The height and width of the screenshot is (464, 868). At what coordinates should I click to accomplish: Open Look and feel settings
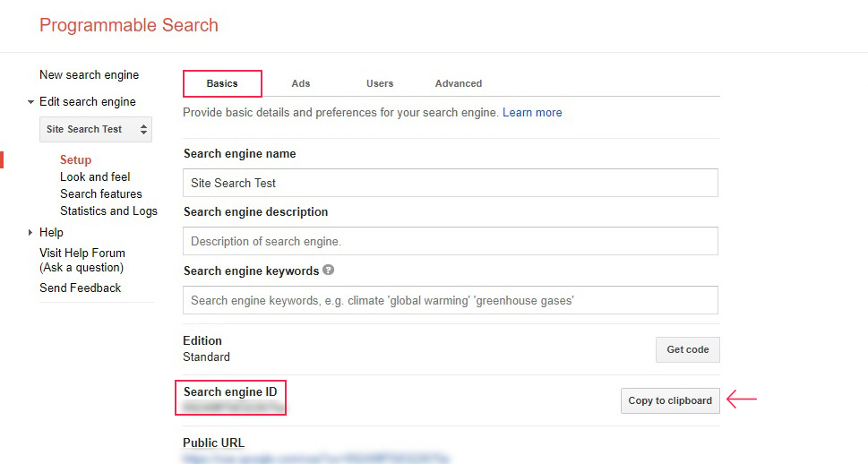tap(95, 177)
